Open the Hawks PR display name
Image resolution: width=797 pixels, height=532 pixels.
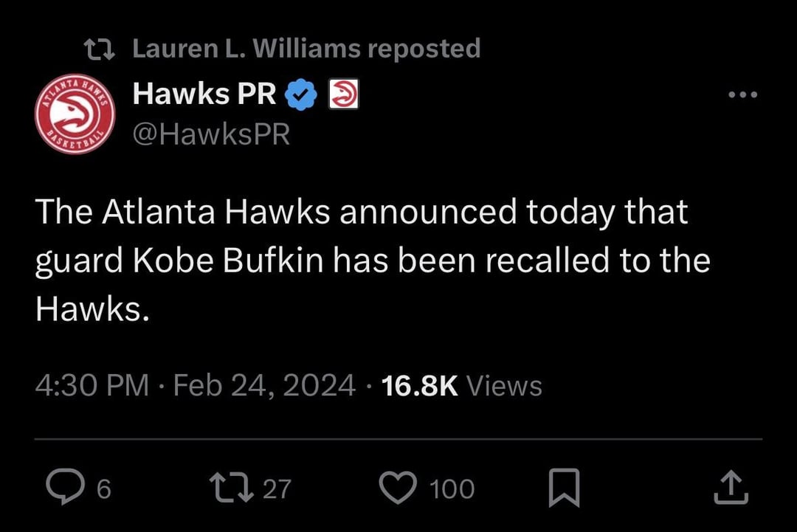coord(204,94)
